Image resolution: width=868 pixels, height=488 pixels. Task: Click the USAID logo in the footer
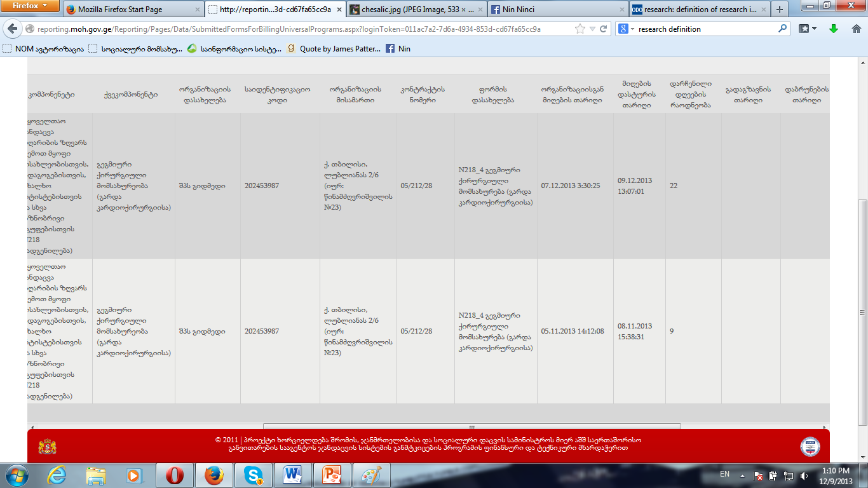pos(810,446)
